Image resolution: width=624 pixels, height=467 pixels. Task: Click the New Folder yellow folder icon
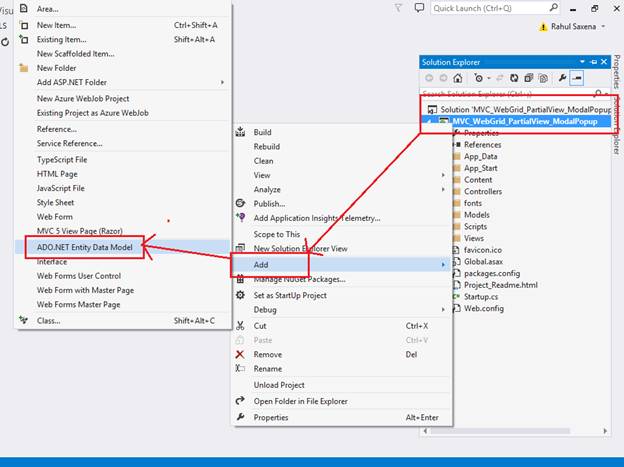pyautogui.click(x=24, y=68)
